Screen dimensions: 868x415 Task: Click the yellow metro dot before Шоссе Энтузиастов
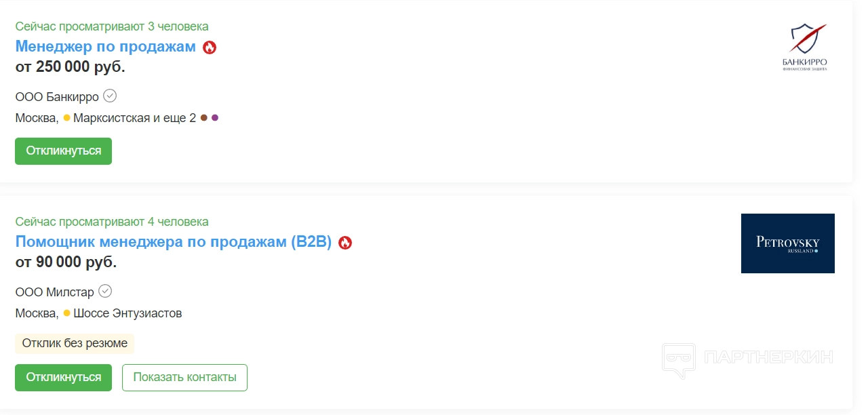66,313
